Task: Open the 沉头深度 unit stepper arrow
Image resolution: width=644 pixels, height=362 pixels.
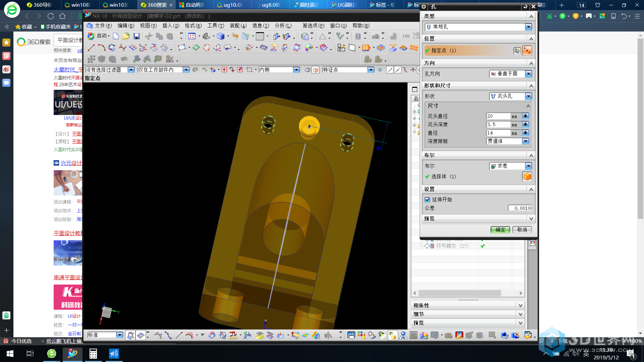Action: (525, 124)
